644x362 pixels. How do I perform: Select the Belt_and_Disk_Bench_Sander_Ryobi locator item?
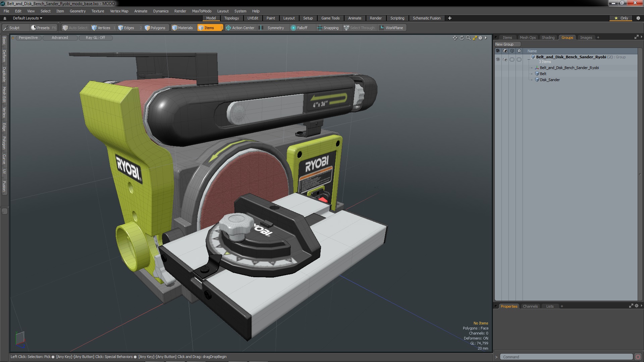click(569, 68)
